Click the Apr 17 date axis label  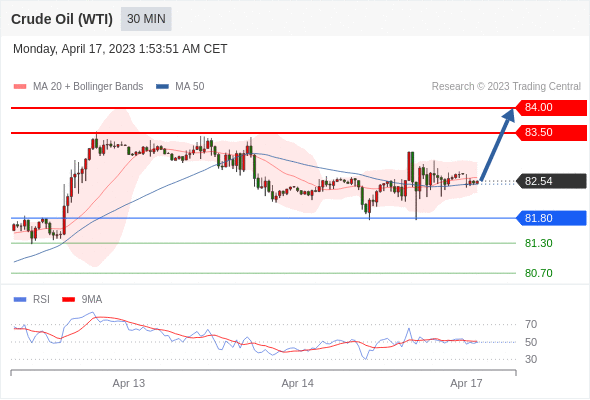[x=466, y=383]
